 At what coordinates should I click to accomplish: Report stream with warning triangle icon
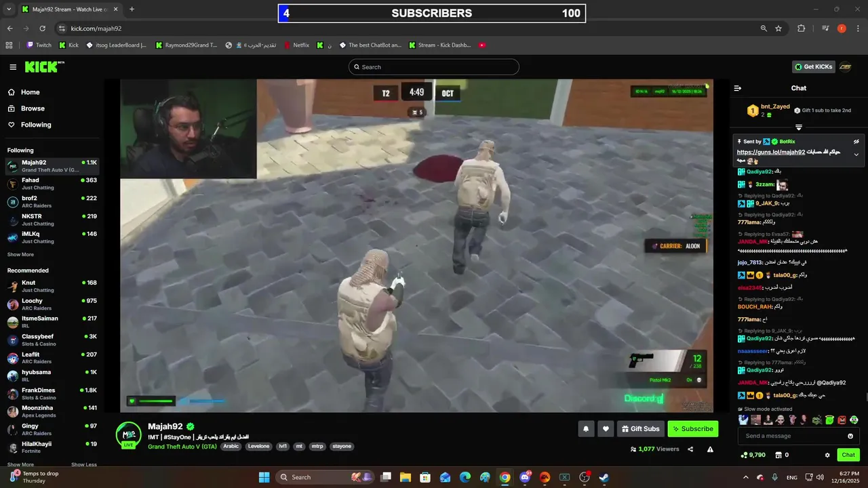tap(710, 449)
